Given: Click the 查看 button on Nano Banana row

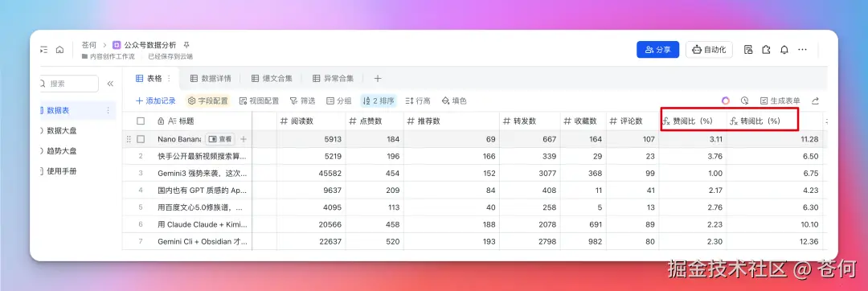Looking at the screenshot, I should coord(219,139).
